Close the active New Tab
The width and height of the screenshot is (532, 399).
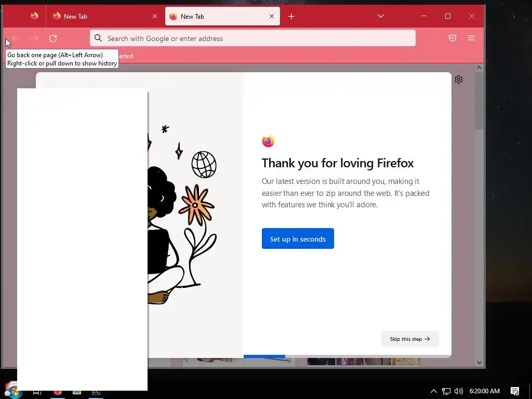pyautogui.click(x=271, y=16)
